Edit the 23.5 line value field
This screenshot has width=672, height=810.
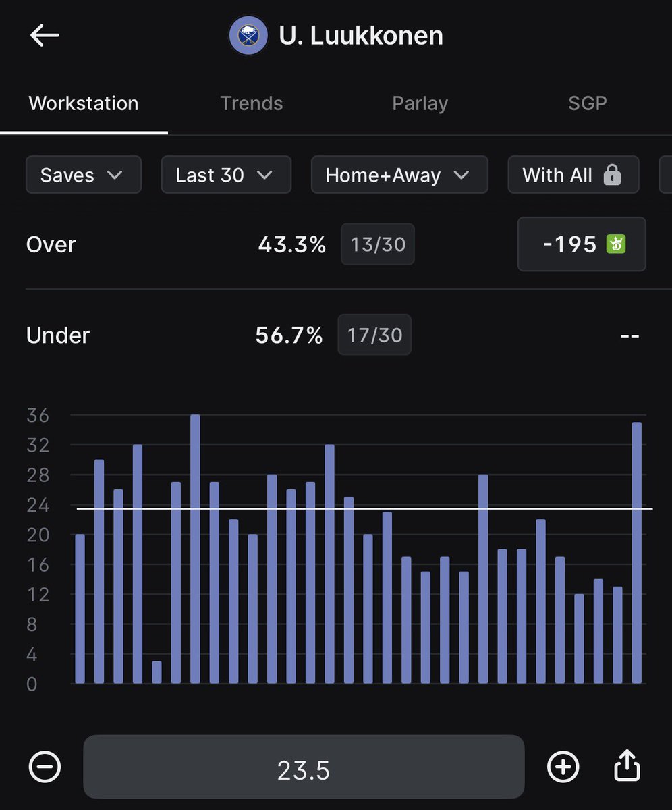304,767
